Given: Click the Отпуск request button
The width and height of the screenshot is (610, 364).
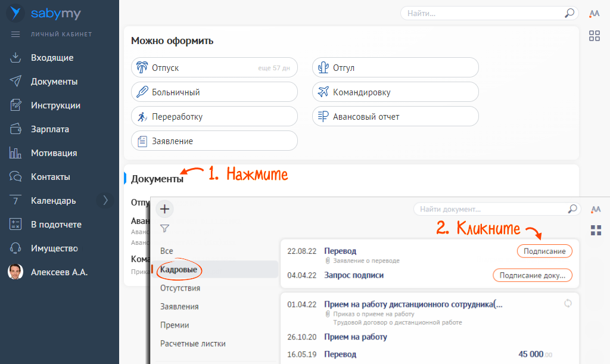Looking at the screenshot, I should pos(214,68).
